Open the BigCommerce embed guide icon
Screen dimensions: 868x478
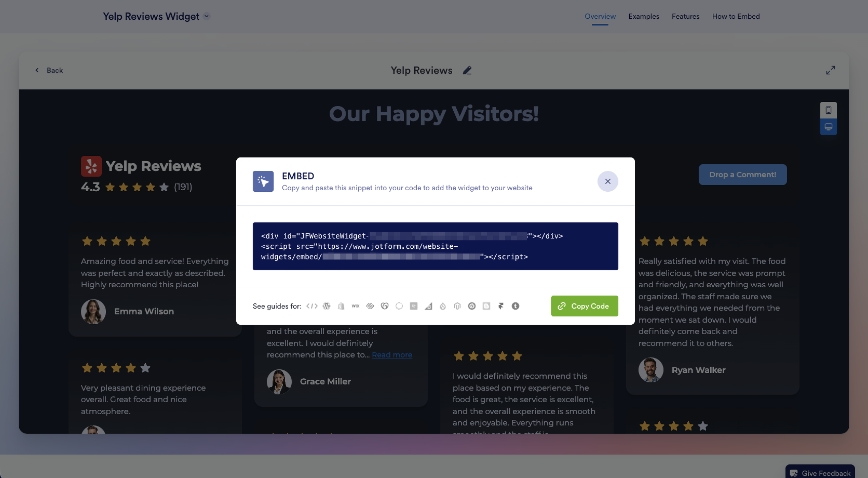click(x=428, y=306)
